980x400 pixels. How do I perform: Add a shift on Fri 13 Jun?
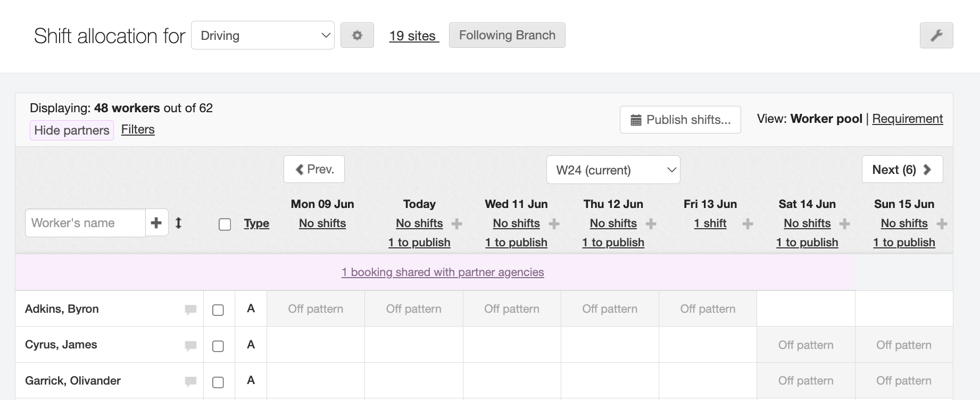click(x=748, y=224)
